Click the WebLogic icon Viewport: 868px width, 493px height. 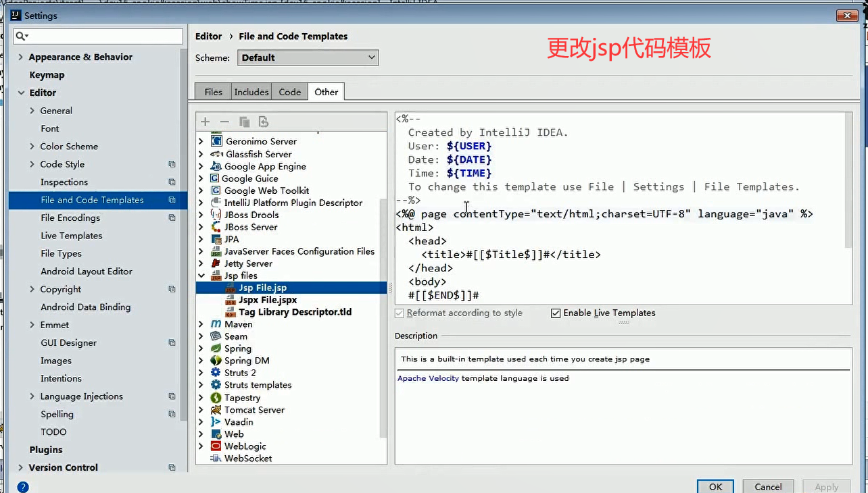[216, 446]
